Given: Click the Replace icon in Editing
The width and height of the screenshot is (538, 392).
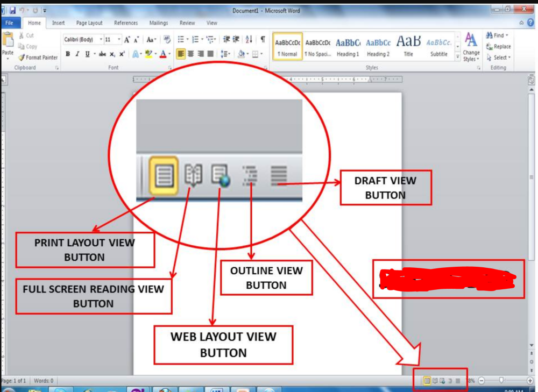Looking at the screenshot, I should [x=489, y=47].
